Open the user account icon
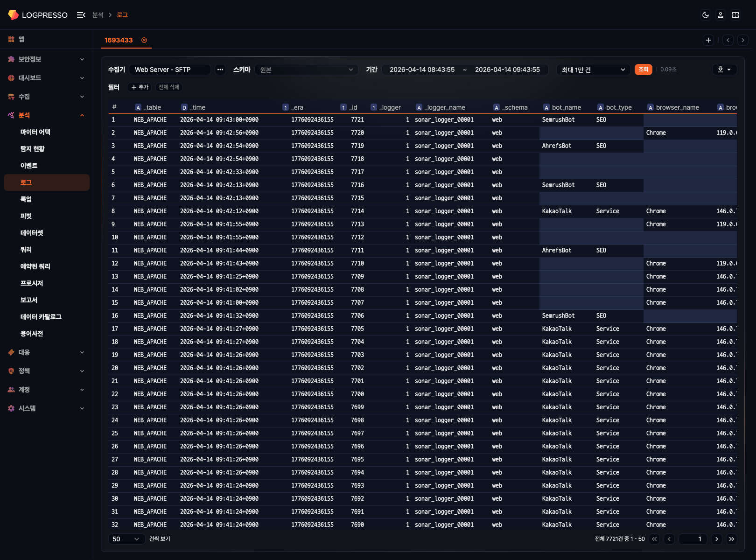This screenshot has width=756, height=560. (x=721, y=15)
